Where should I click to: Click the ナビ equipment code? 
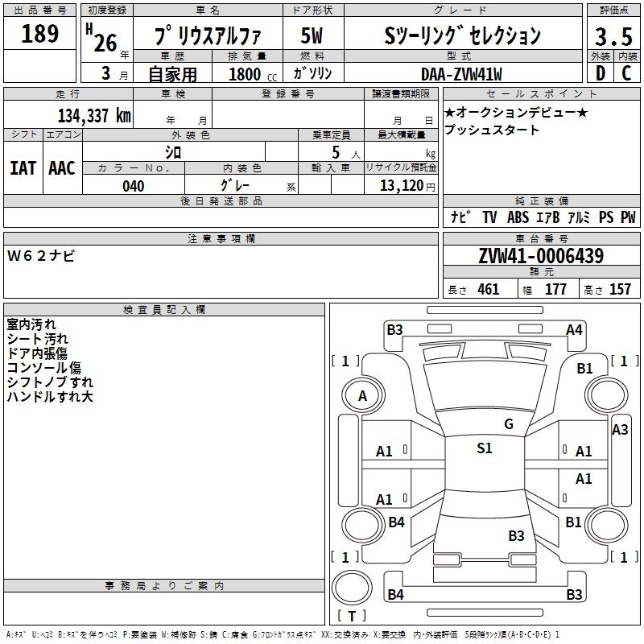coord(460,217)
